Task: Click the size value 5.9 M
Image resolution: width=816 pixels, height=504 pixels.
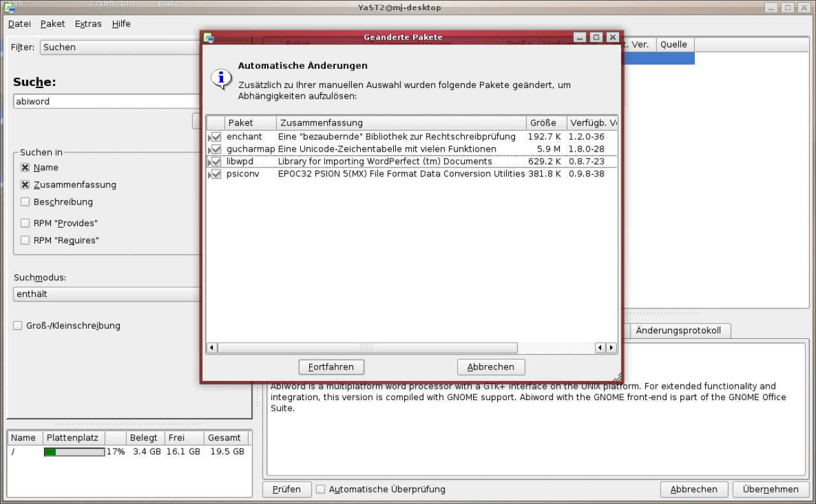Action: coord(549,149)
